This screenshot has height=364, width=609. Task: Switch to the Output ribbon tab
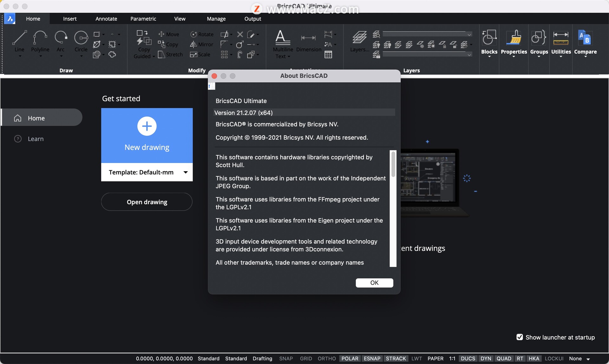(252, 19)
